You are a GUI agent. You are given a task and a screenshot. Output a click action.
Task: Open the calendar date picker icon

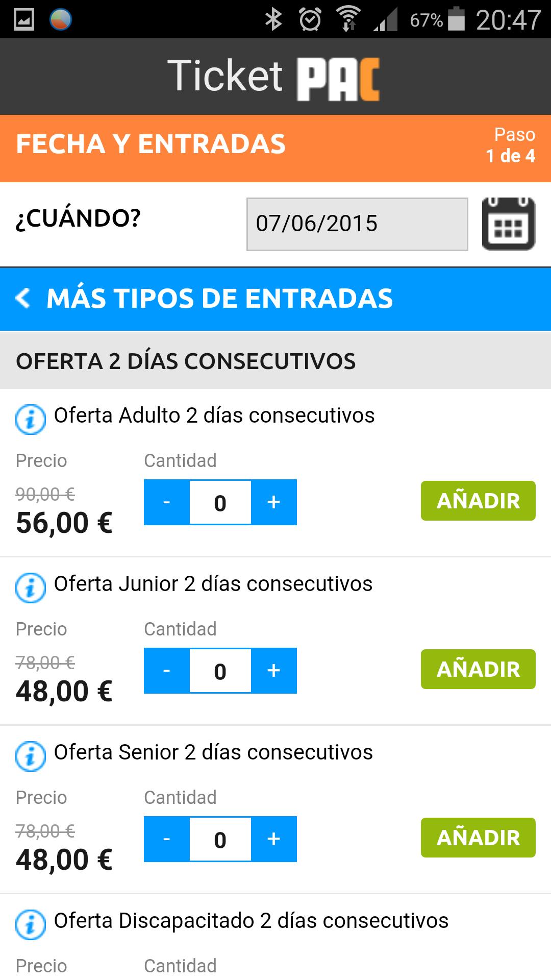pyautogui.click(x=508, y=224)
